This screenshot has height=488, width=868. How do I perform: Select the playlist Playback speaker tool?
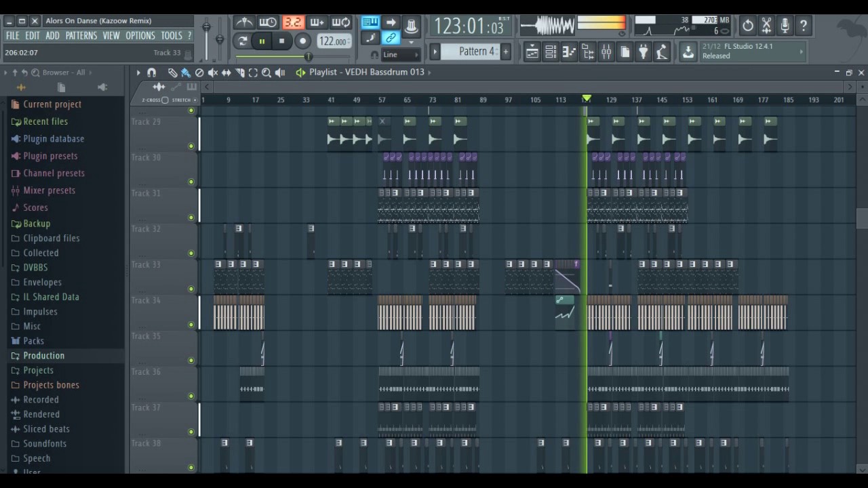280,73
